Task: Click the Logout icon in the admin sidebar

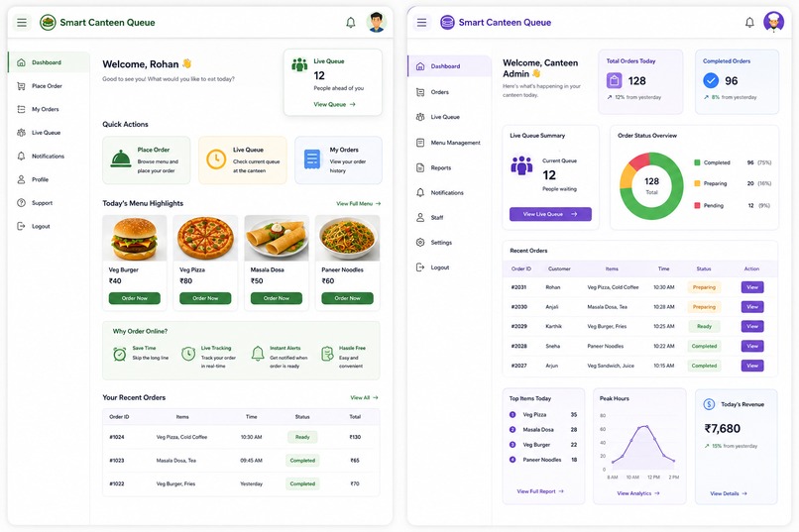Action: [420, 267]
